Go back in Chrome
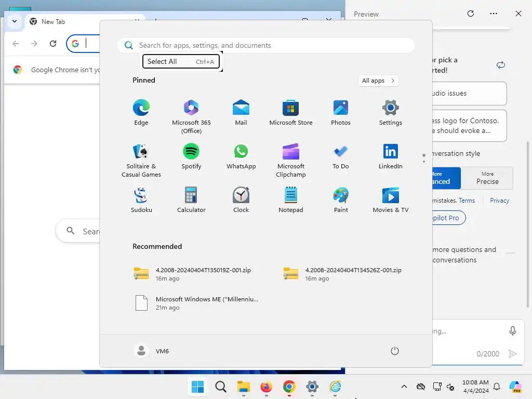 click(x=16, y=44)
